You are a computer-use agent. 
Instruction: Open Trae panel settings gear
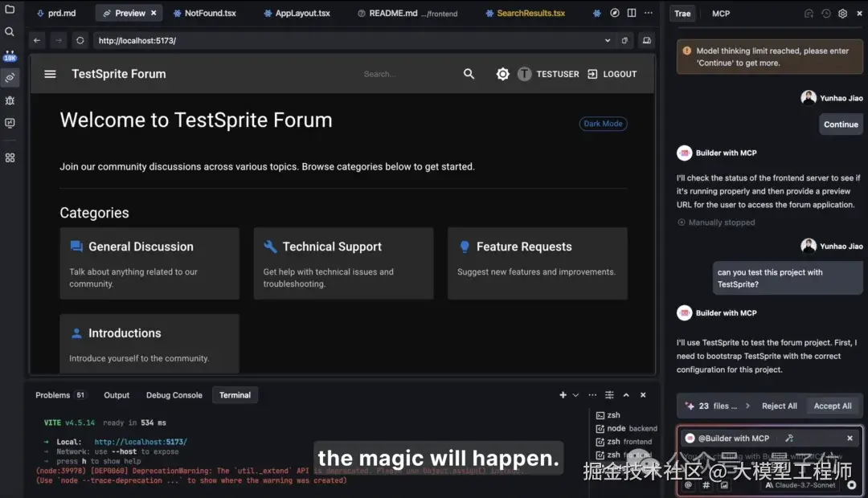coord(842,14)
